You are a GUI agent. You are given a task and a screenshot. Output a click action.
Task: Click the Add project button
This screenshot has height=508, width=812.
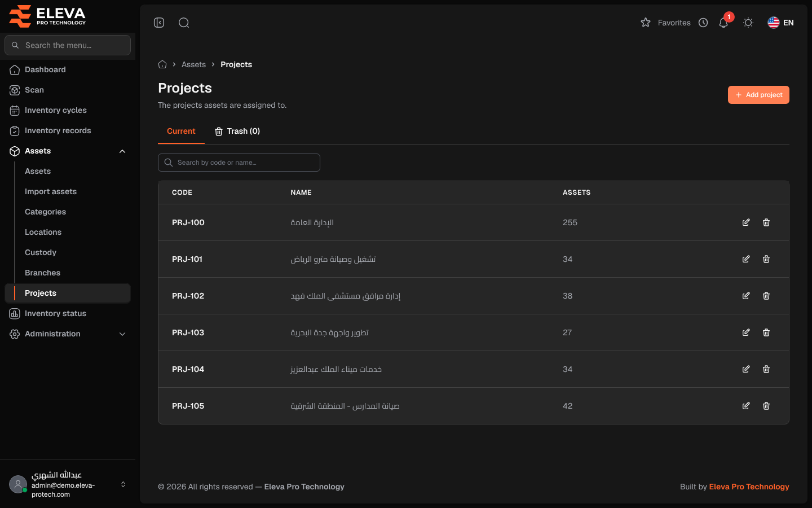(758, 95)
